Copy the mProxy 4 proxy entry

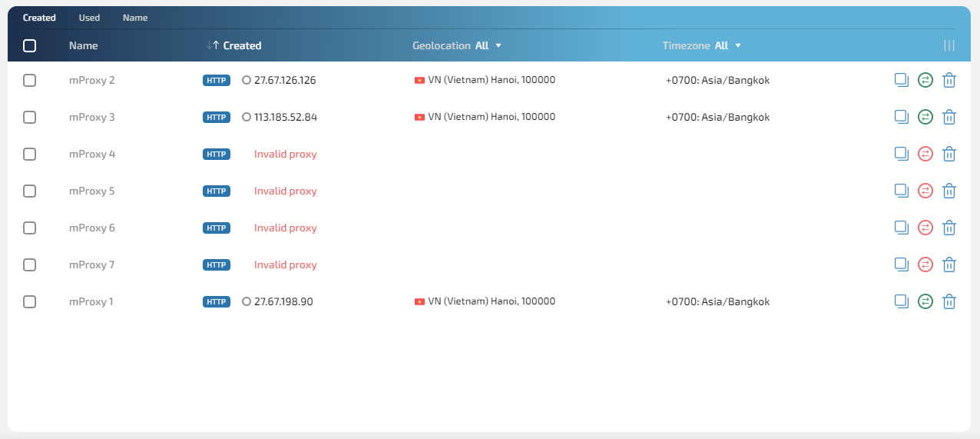[x=902, y=153]
